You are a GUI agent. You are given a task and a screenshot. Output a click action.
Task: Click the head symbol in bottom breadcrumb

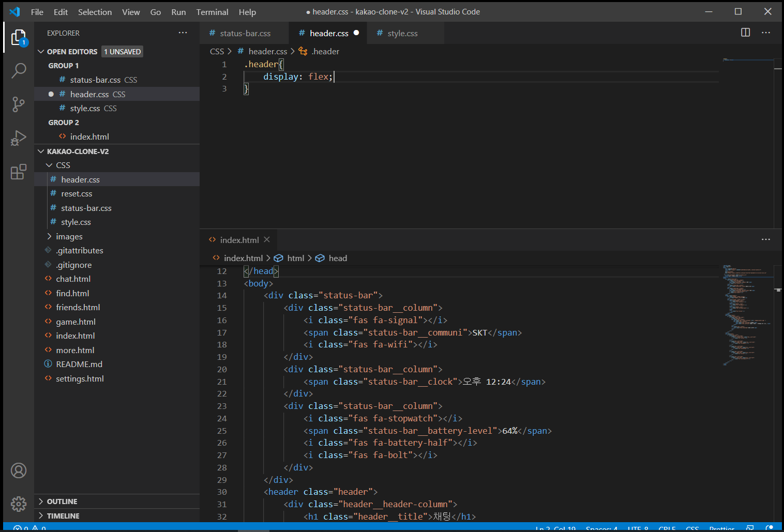[331, 258]
